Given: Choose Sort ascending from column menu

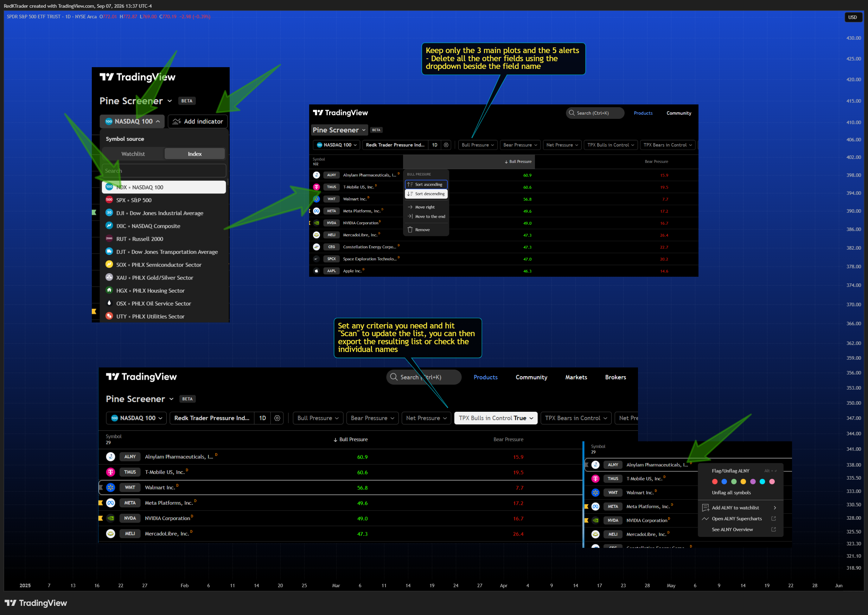Looking at the screenshot, I should pos(426,184).
